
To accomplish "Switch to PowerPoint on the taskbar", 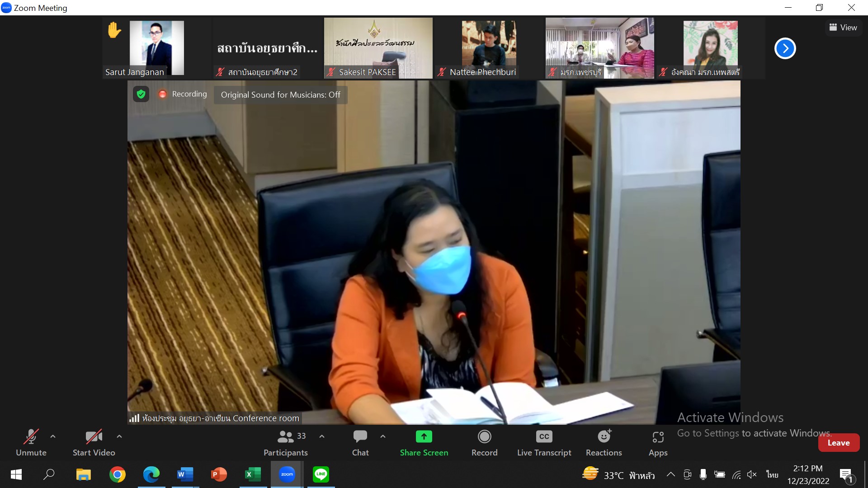I will [219, 474].
